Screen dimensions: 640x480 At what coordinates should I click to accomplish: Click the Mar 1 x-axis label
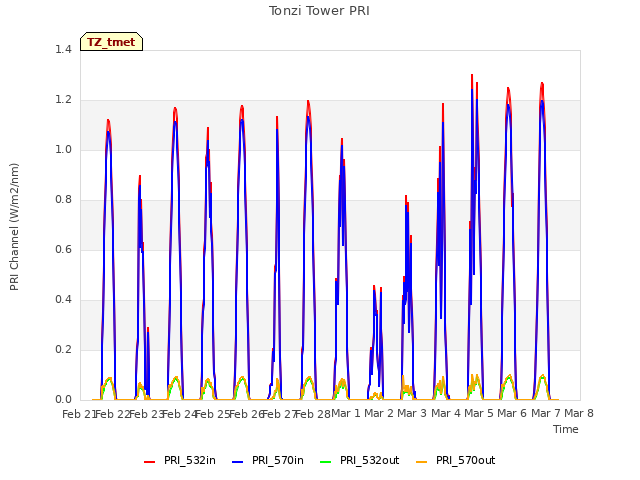tap(346, 413)
